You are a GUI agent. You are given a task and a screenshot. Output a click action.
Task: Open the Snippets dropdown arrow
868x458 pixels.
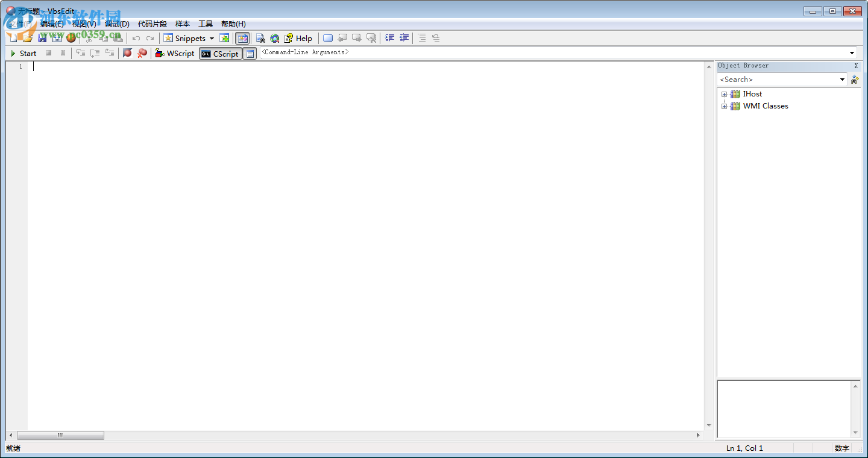[x=212, y=39]
